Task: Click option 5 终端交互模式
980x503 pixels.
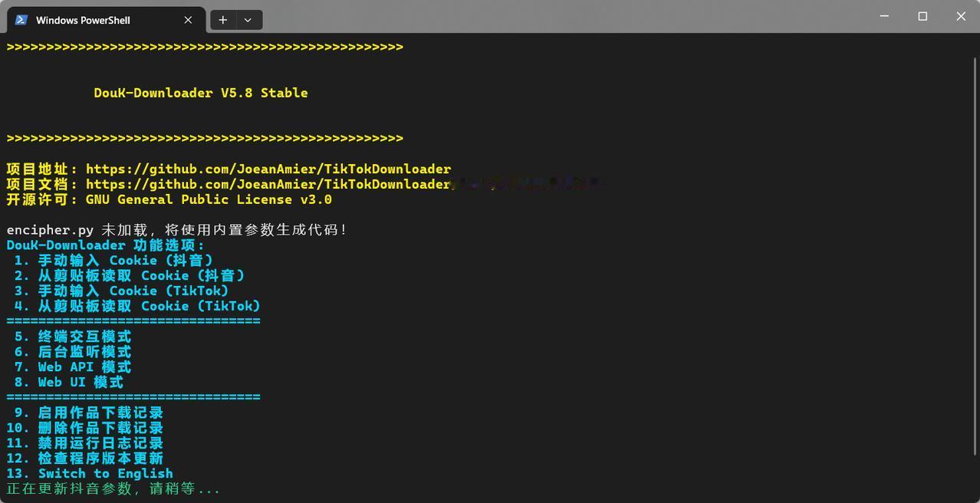Action: pyautogui.click(x=73, y=337)
